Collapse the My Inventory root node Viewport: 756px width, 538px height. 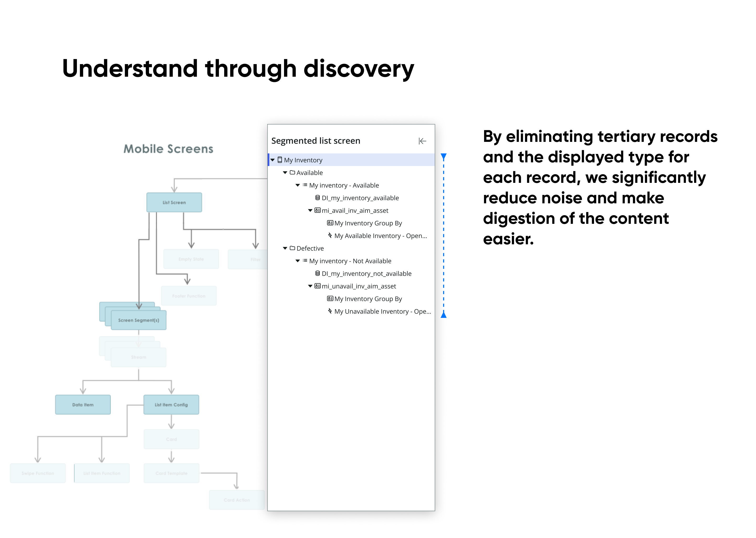click(273, 160)
